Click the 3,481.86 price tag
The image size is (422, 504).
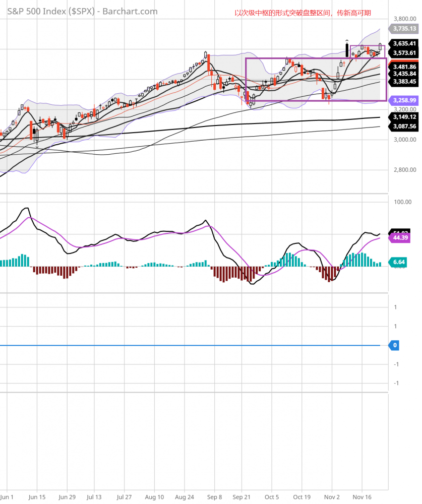(x=404, y=67)
